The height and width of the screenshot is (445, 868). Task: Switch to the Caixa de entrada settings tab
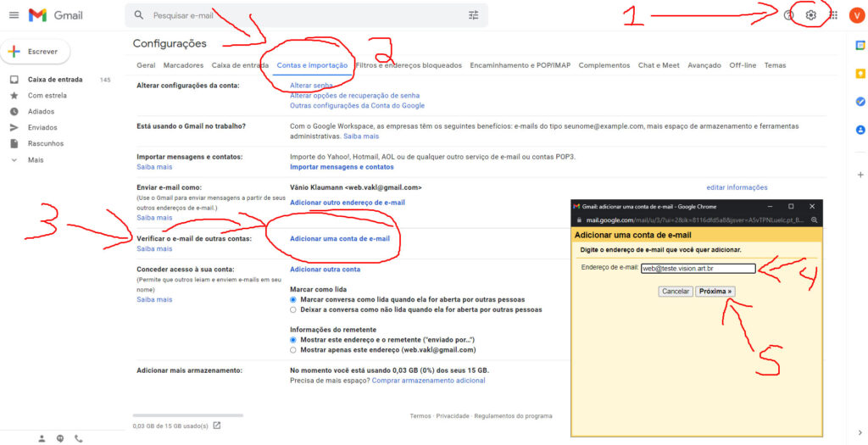click(240, 65)
